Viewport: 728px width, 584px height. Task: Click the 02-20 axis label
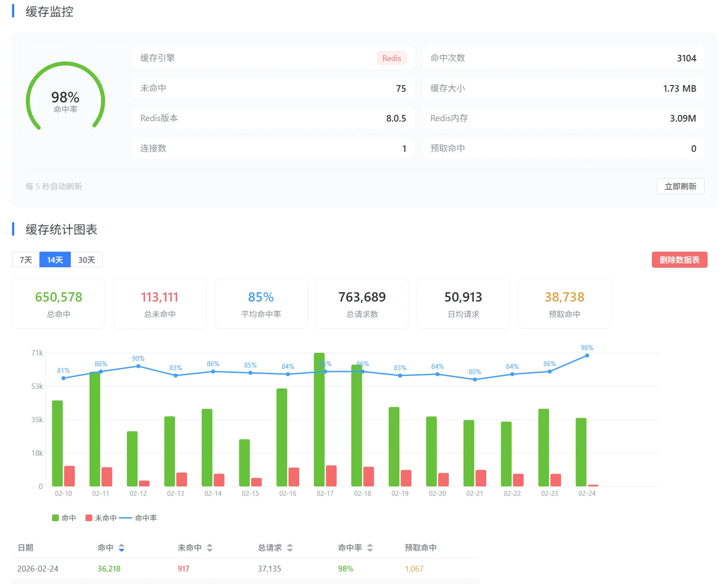[437, 494]
